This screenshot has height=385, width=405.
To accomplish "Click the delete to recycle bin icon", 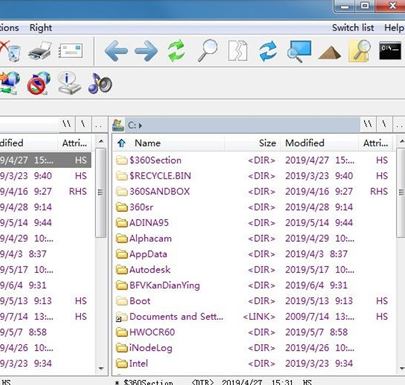I will click(10, 52).
